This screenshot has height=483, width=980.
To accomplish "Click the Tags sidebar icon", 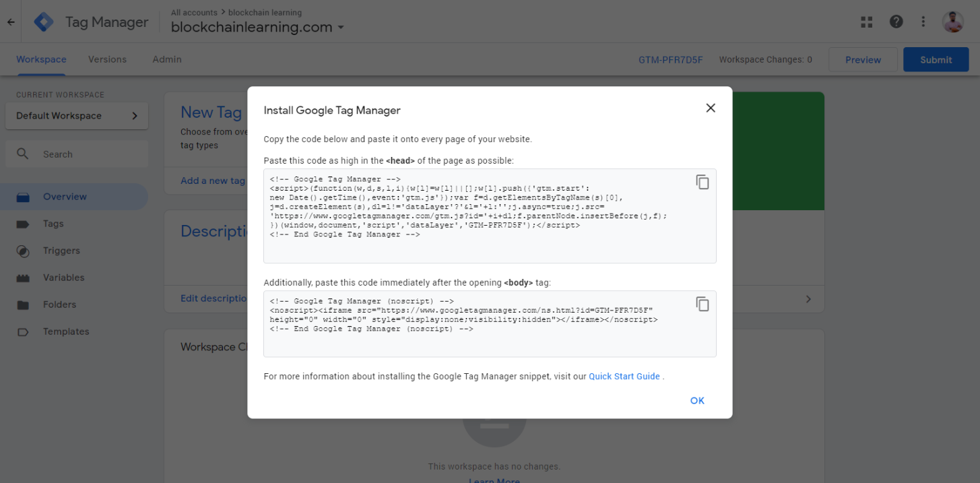I will tap(23, 224).
